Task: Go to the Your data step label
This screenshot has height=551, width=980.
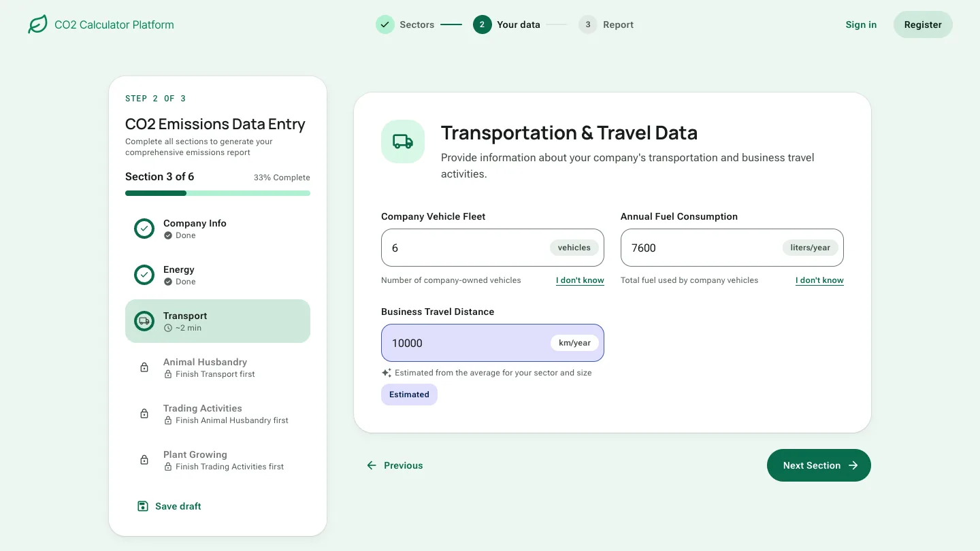Action: 519,24
